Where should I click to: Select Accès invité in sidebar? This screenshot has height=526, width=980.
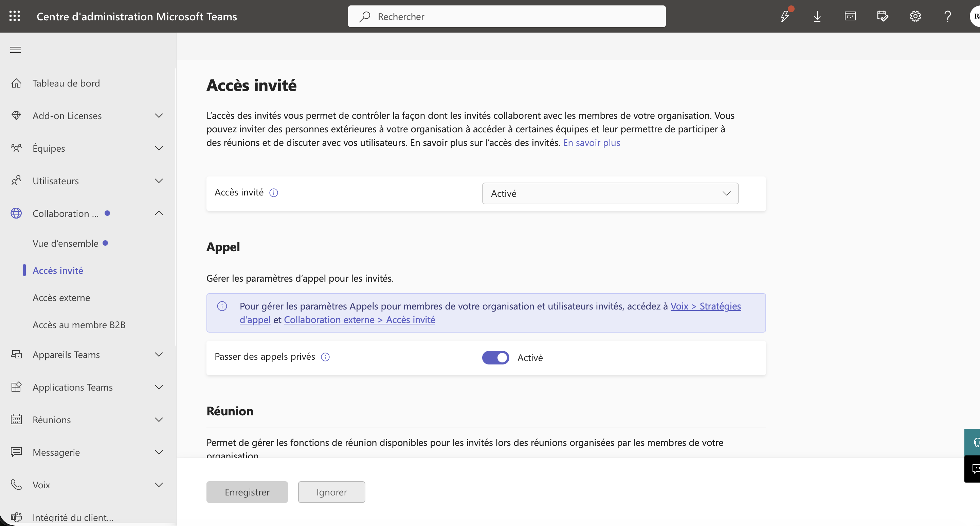coord(58,270)
